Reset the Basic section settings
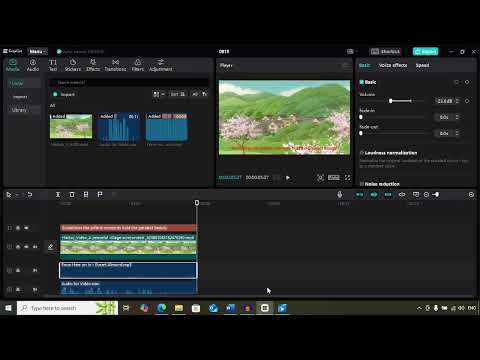The image size is (480, 360). pos(457,82)
